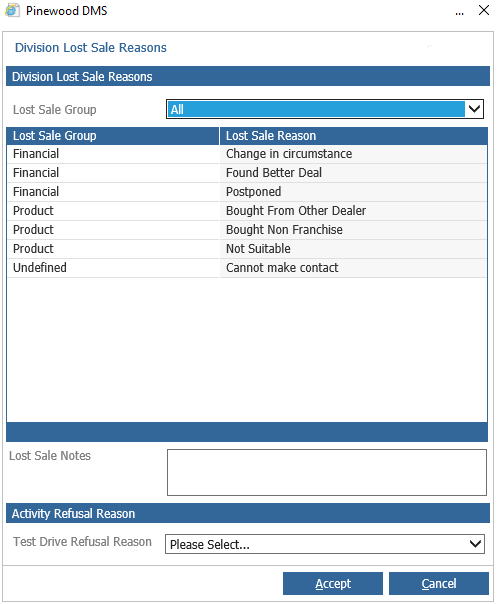The image size is (497, 604).
Task: Select Bought From Other Dealer row
Action: [x=247, y=211]
